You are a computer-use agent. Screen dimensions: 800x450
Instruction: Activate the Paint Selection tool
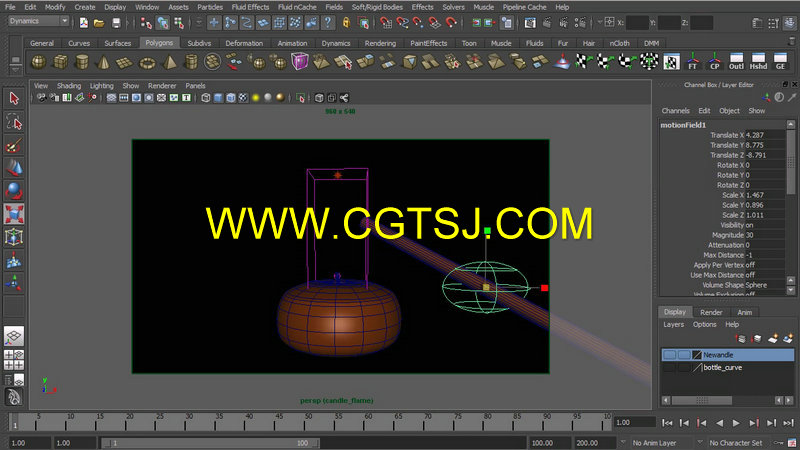click(14, 145)
